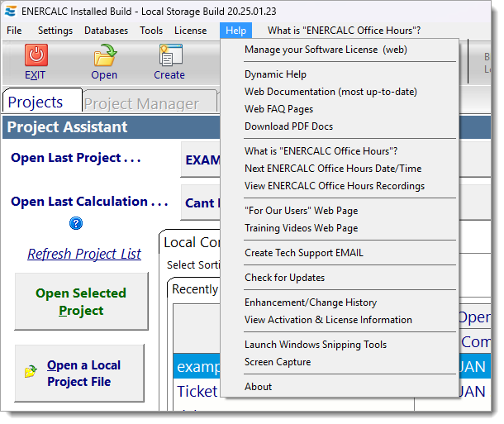Open the Tools menu
The image size is (504, 424).
pyautogui.click(x=151, y=31)
